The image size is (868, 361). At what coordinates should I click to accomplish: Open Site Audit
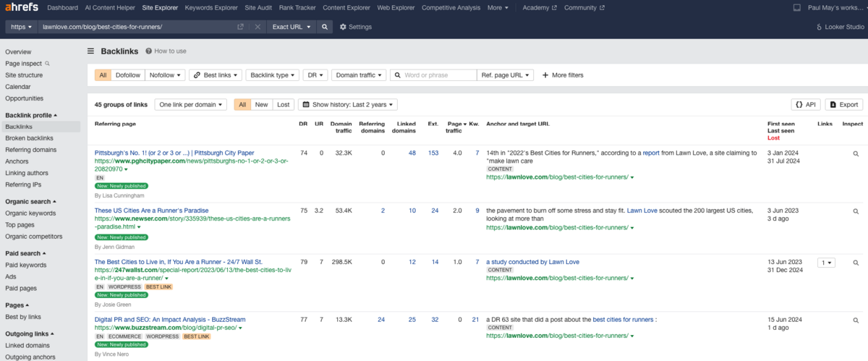tap(259, 8)
